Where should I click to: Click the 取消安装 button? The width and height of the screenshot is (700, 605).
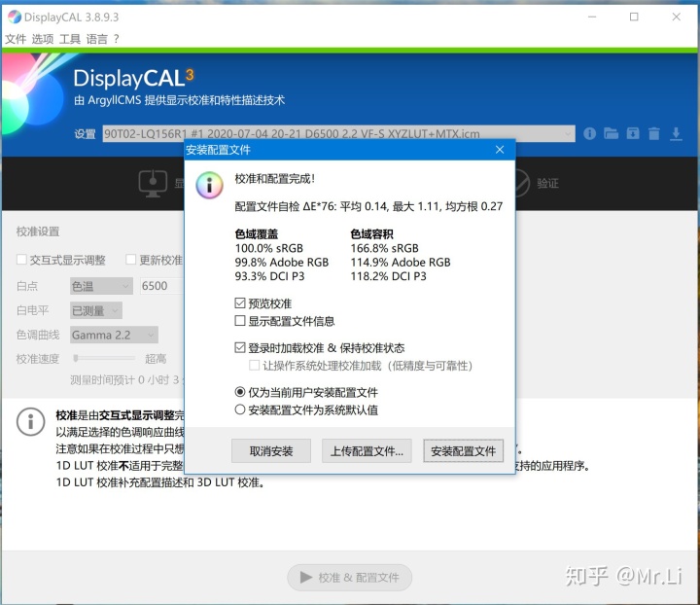tap(271, 451)
